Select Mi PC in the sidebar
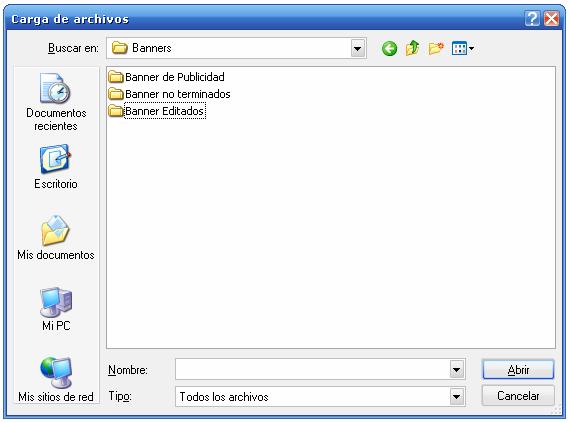This screenshot has height=423, width=570. (56, 309)
